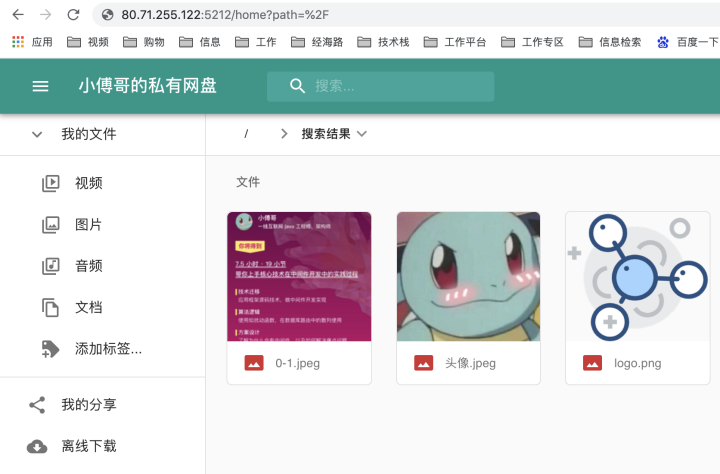Click the cloud download icon
This screenshot has height=474, width=720.
pos(37,446)
